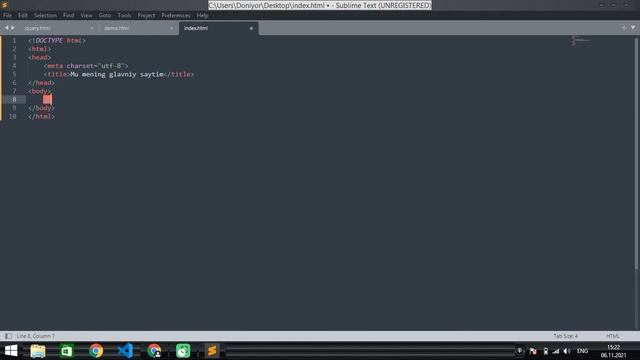Click line number 1 in gutter
Image resolution: width=640 pixels, height=360 pixels.
click(x=14, y=40)
